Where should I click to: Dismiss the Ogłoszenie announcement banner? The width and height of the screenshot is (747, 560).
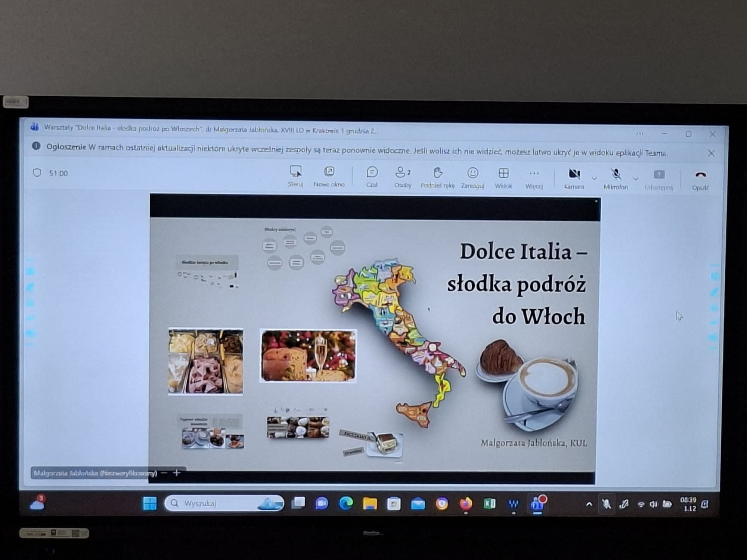tap(711, 153)
